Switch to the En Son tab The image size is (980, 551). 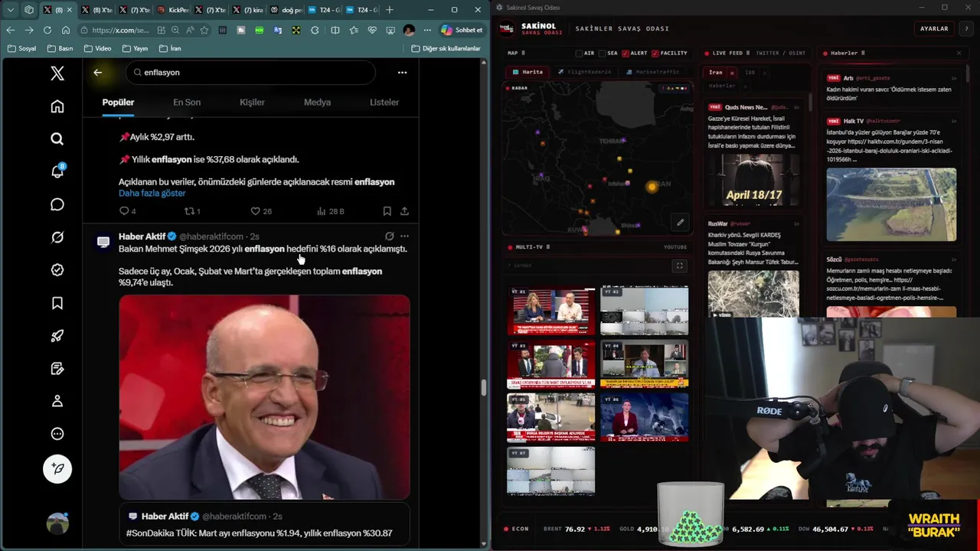coord(187,103)
